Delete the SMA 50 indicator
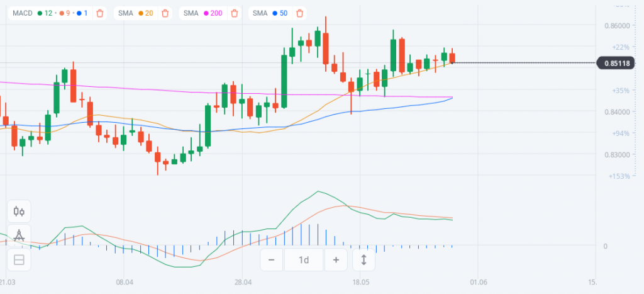This screenshot has height=294, width=644. (x=299, y=13)
